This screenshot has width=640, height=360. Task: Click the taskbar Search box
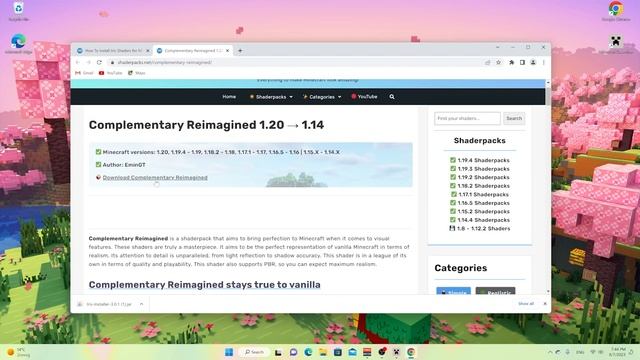point(254,352)
